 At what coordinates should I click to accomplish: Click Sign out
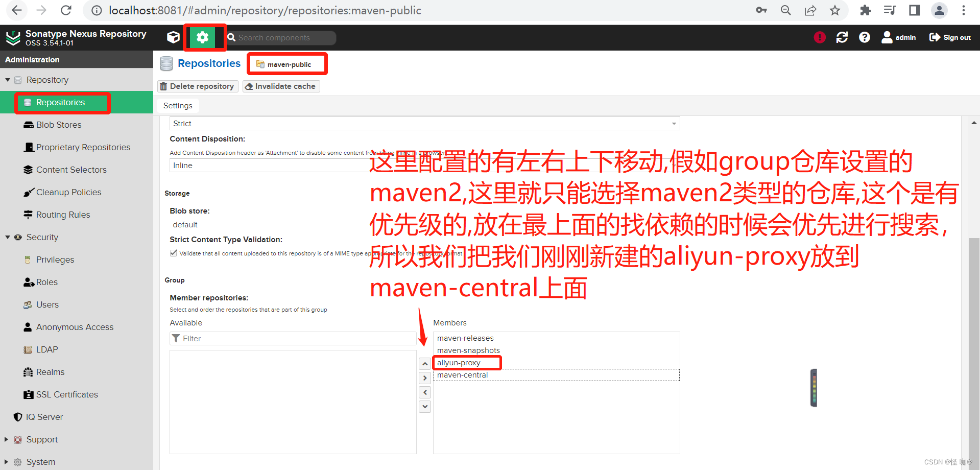point(950,37)
